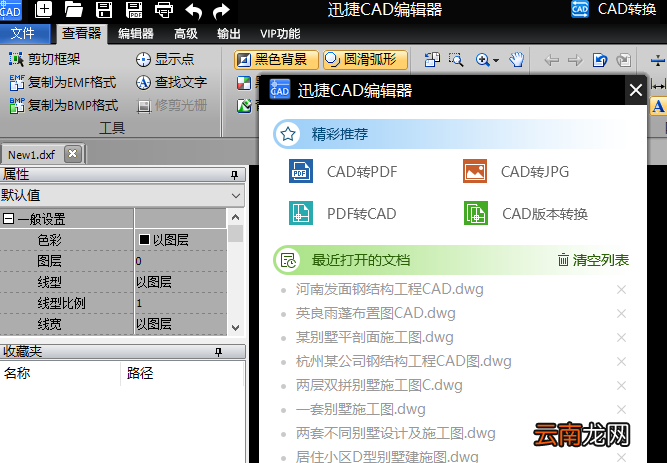Open 两层双拼别墅施工图C.dwg

tap(379, 385)
